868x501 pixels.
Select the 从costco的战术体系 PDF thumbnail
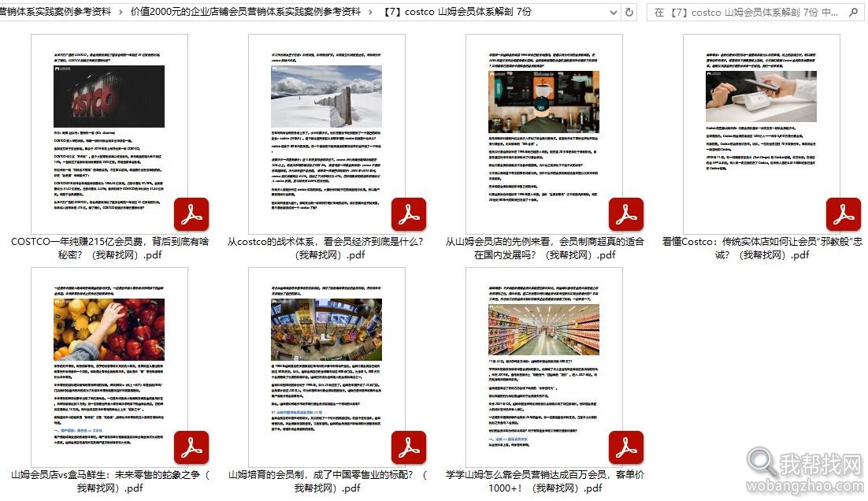327,134
